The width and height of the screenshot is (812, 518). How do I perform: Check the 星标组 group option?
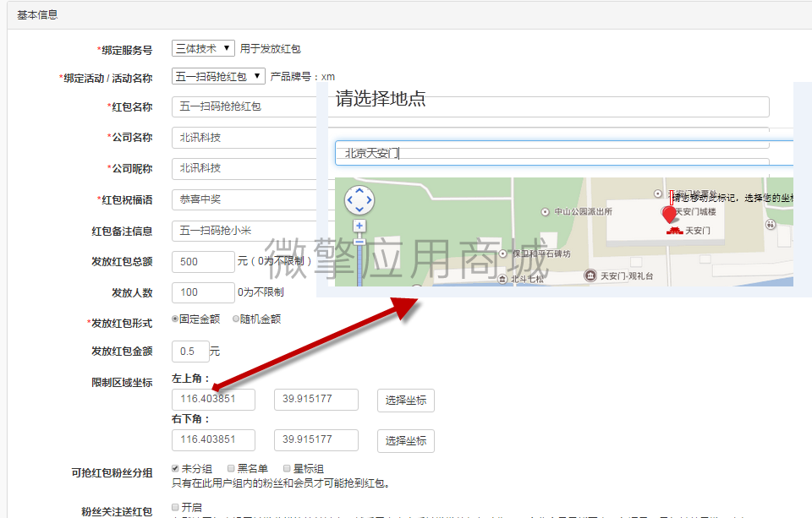click(285, 469)
